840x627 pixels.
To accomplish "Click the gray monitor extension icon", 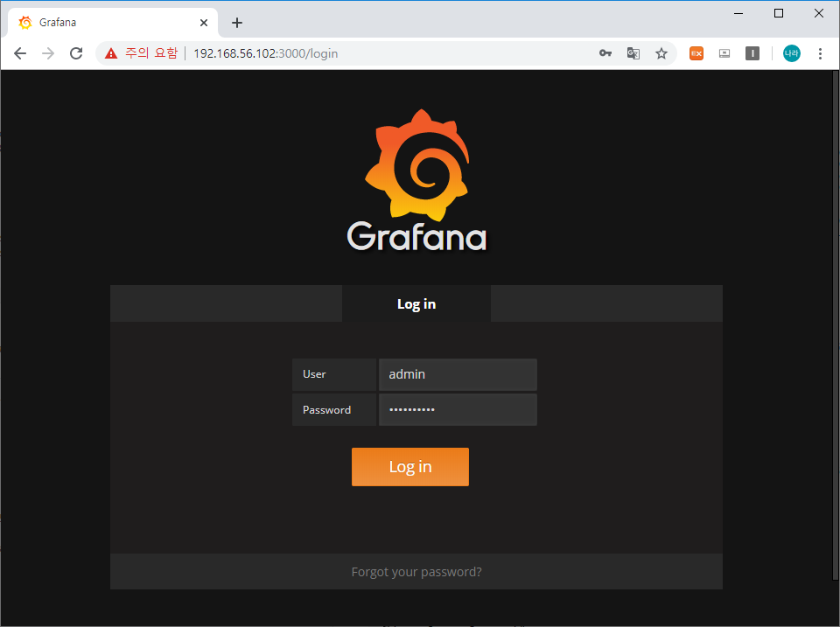I will (724, 53).
